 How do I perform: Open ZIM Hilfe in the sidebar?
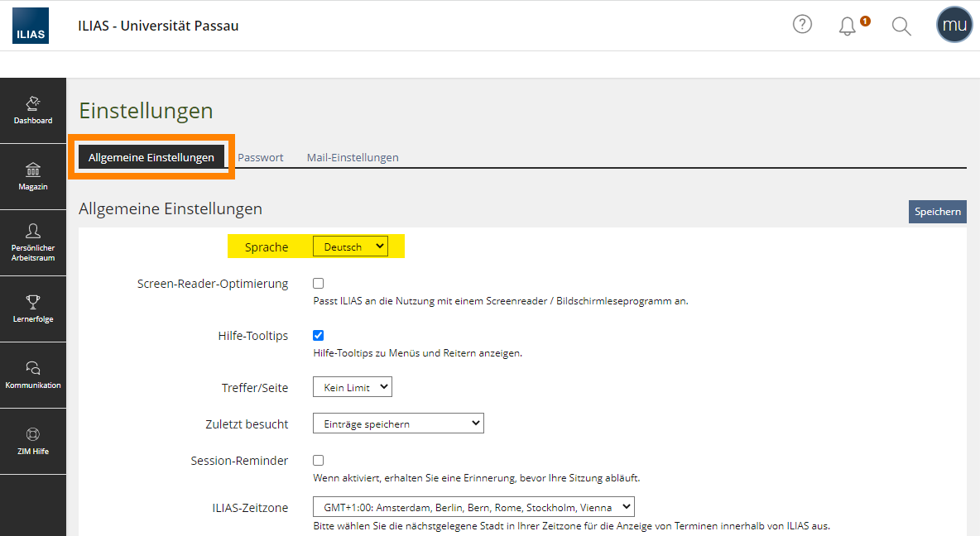[x=33, y=442]
